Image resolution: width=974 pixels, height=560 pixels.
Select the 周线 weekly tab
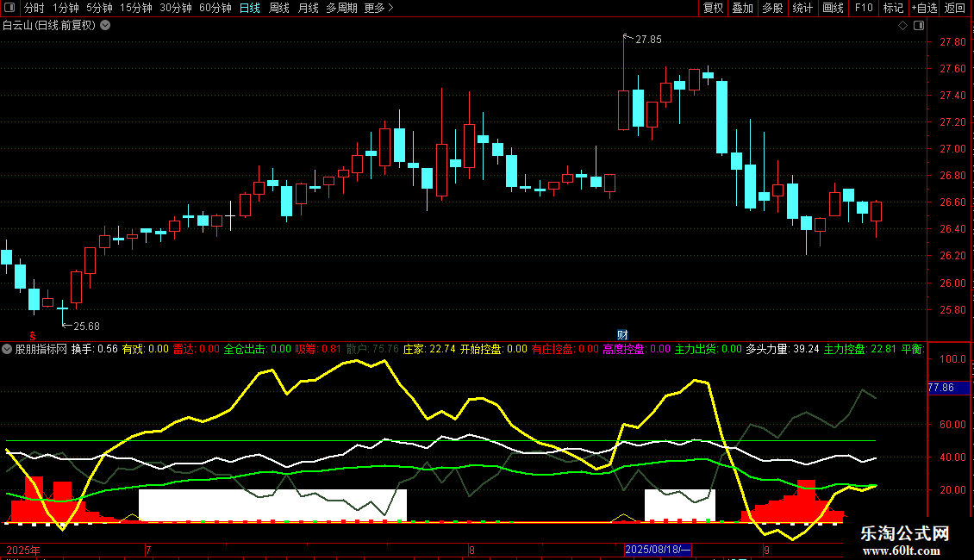click(279, 8)
